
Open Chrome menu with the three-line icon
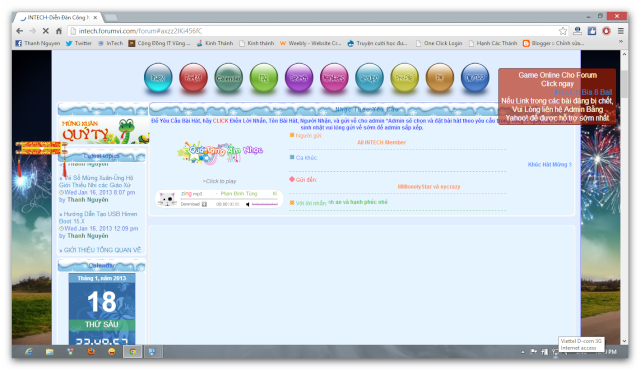point(620,31)
